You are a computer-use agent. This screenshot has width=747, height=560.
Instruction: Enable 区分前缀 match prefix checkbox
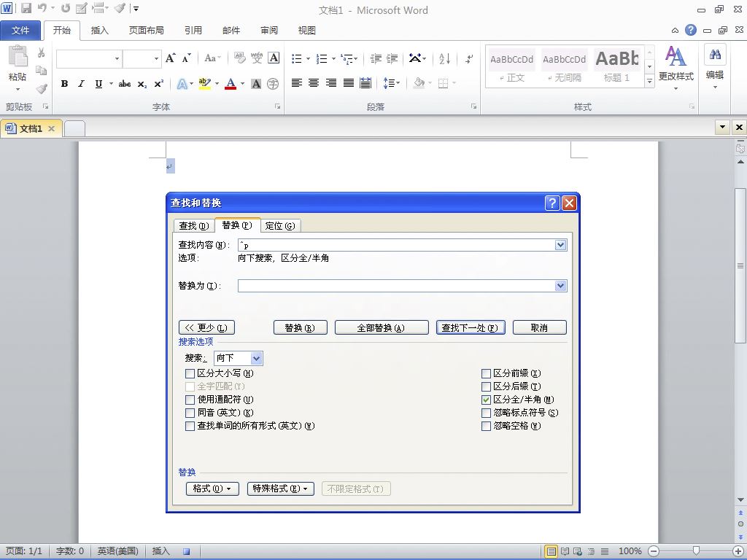click(x=486, y=373)
